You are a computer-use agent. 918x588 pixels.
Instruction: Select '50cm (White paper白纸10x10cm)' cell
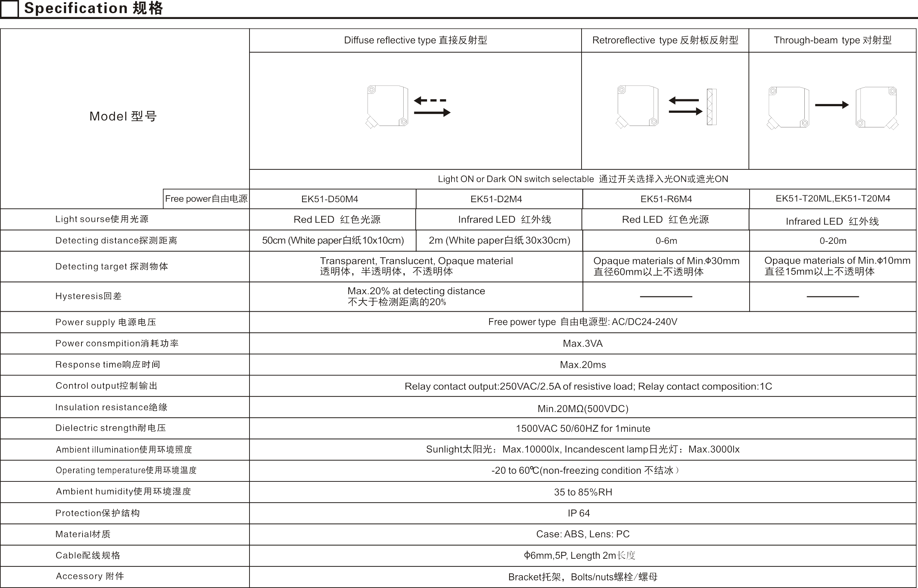(x=333, y=241)
